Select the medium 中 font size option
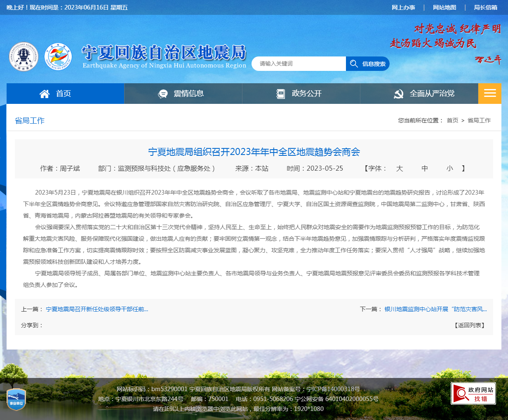The width and height of the screenshot is (508, 420). [x=425, y=168]
